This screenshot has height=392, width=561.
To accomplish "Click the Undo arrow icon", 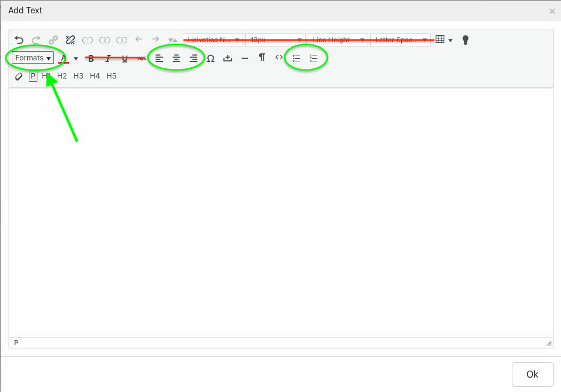I will coord(19,40).
